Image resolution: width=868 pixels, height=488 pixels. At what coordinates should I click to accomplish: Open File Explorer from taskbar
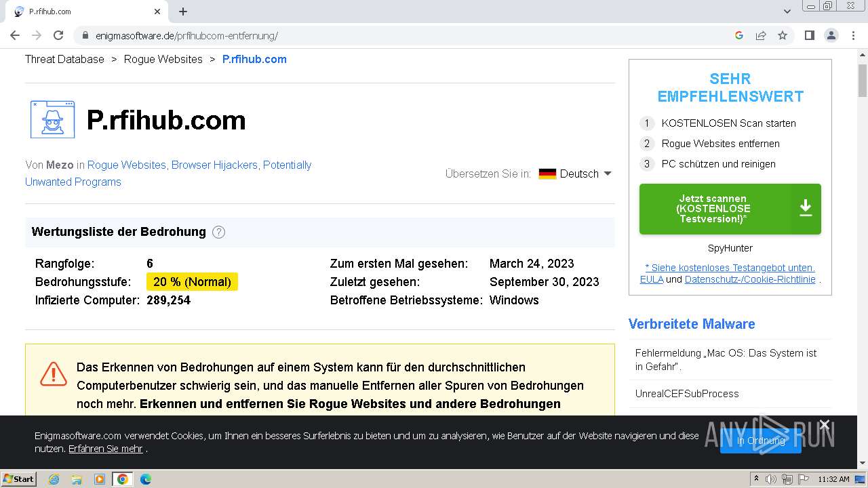(77, 479)
